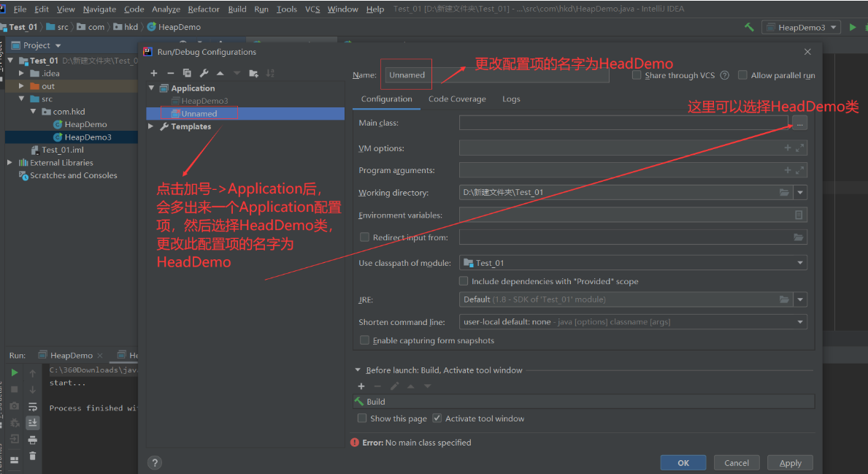Browse for main class with ellipsis button
This screenshot has width=868, height=474.
[799, 123]
